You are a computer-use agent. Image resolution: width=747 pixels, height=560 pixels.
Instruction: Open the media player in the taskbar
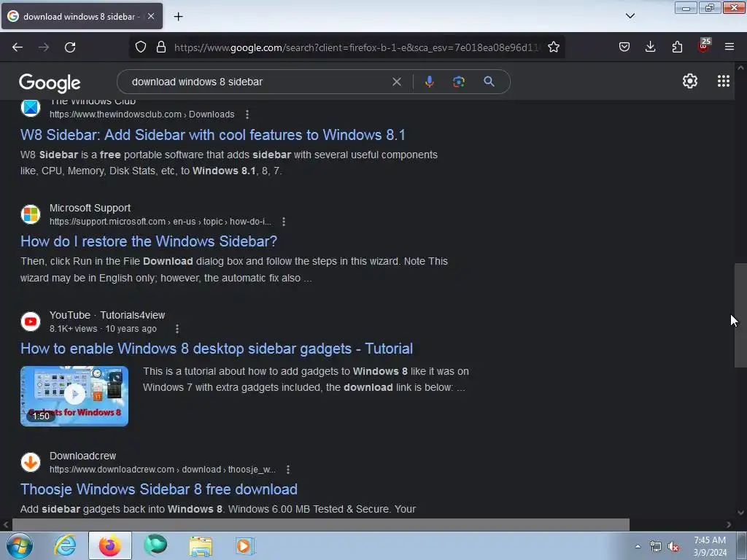[x=245, y=545]
